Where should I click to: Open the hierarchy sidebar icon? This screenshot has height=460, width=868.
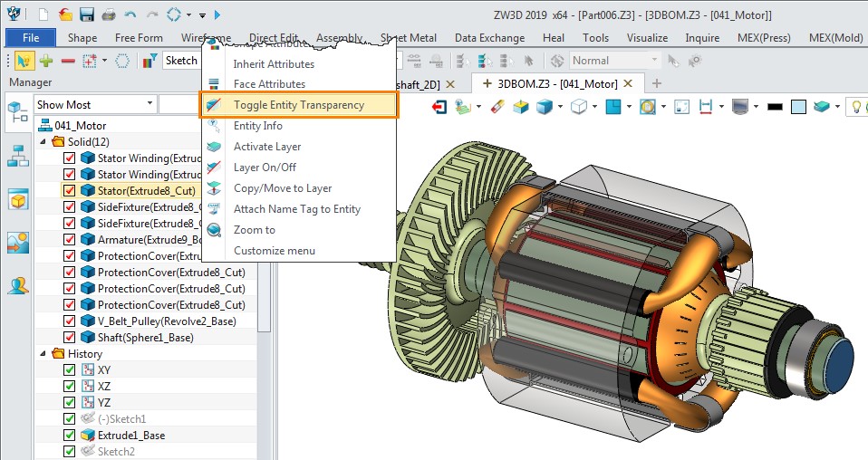point(18,156)
